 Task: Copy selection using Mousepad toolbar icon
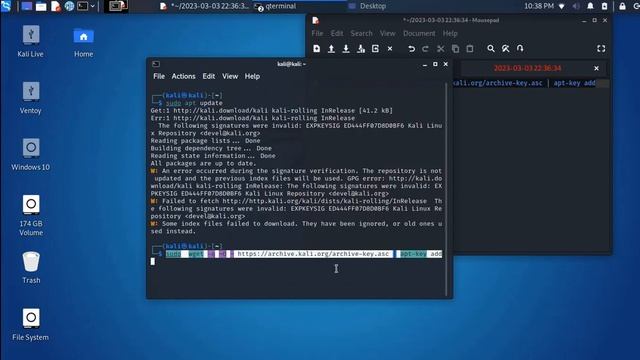[455, 49]
